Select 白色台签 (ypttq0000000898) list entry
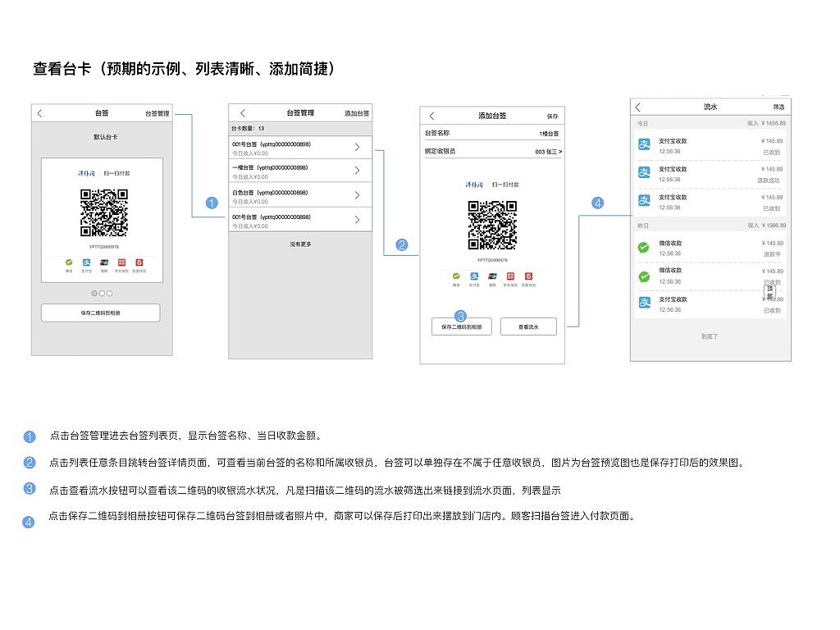 click(300, 196)
